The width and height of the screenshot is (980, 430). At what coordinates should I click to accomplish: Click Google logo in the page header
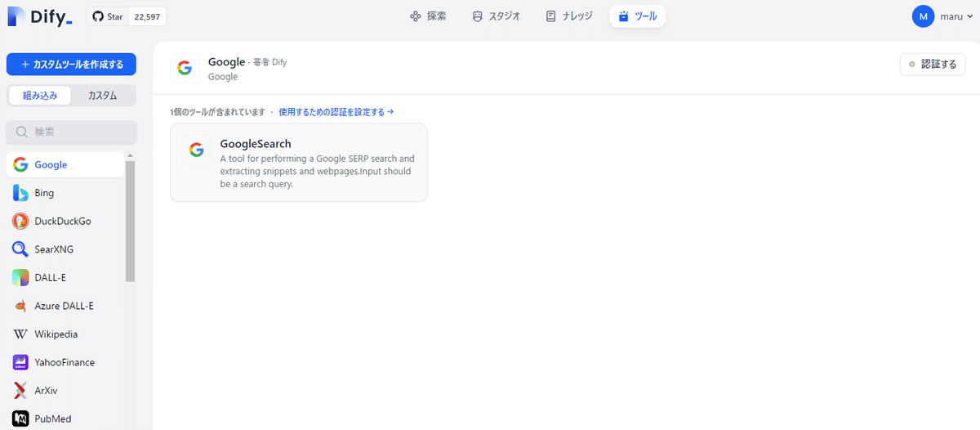click(185, 69)
